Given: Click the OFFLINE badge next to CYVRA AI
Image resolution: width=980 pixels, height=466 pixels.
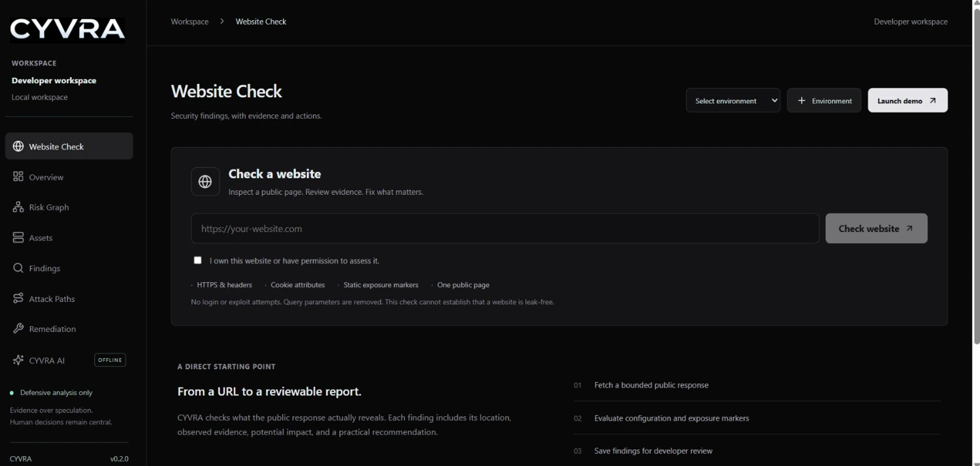Looking at the screenshot, I should (x=110, y=360).
